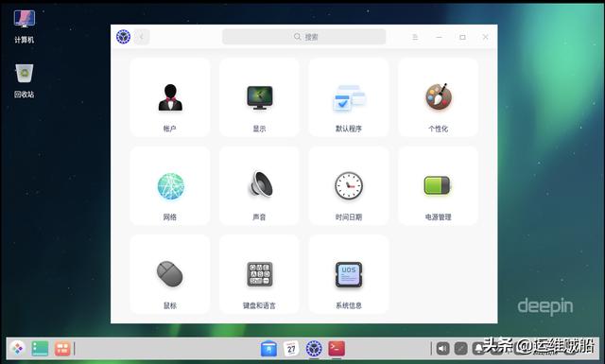
Task: Click the green desktop switcher dock icon
Action: point(40,349)
